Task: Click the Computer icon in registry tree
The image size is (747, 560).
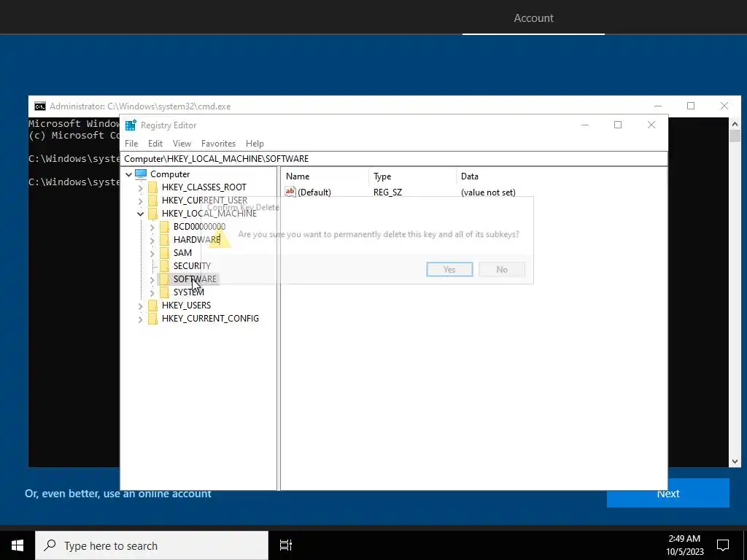Action: 141,174
